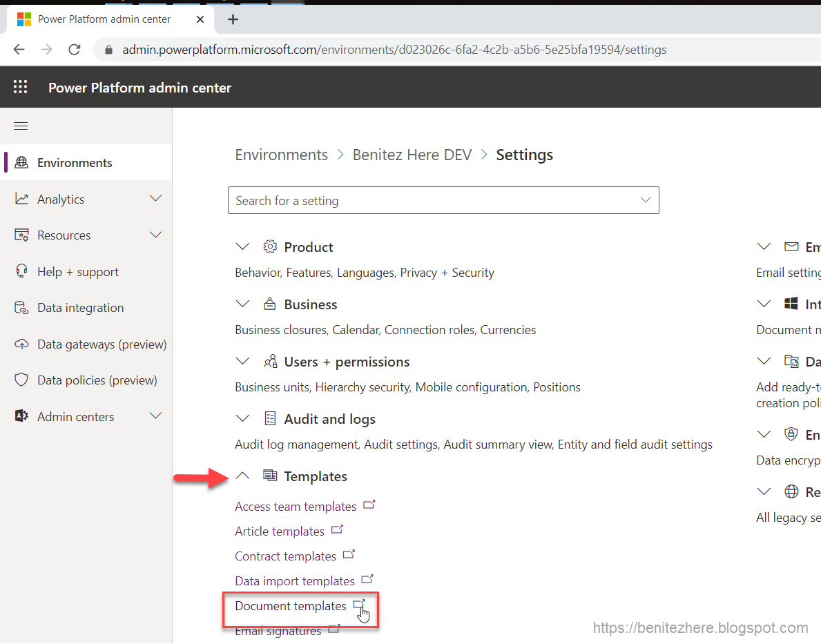Click in the Search for a setting field
The image size is (821, 644).
pyautogui.click(x=443, y=200)
